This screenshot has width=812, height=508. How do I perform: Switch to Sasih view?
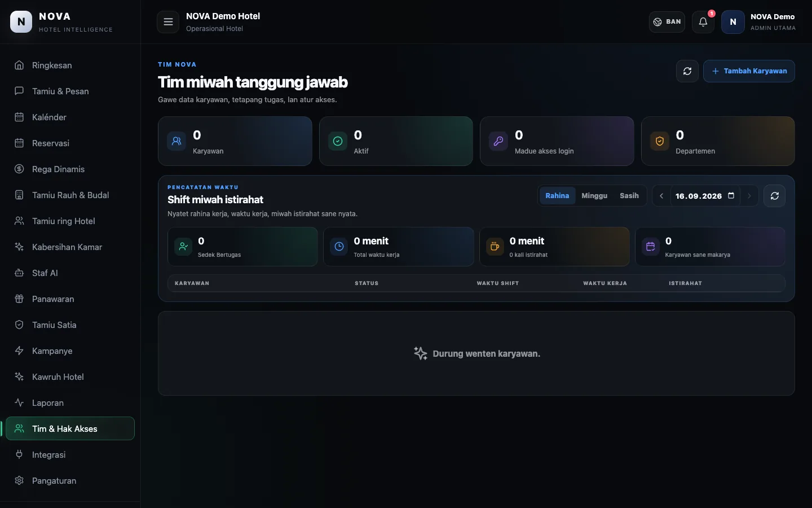click(629, 196)
